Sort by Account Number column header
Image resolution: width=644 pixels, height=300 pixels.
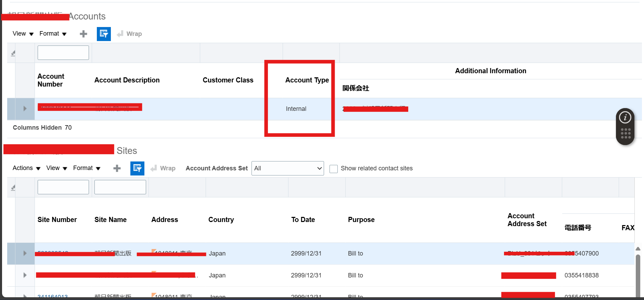click(51, 80)
